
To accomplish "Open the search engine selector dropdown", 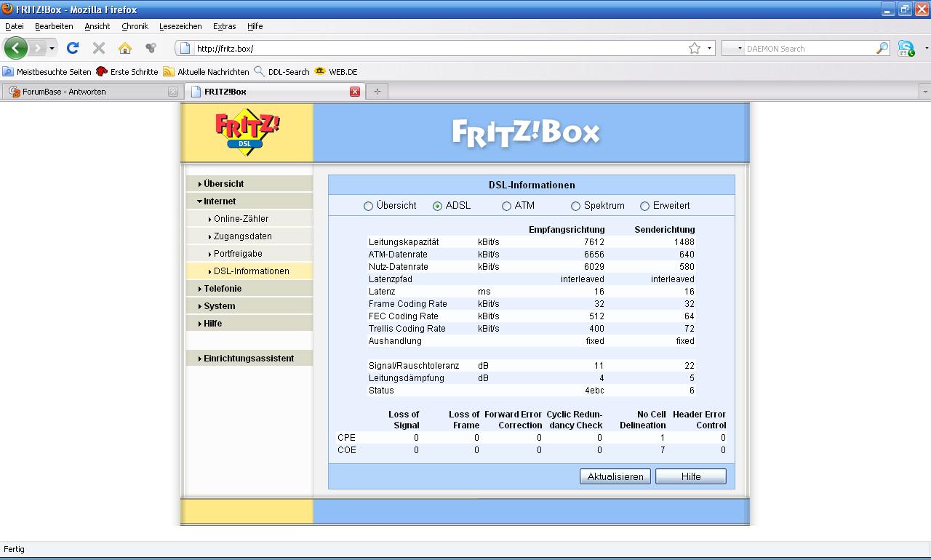I will (740, 49).
